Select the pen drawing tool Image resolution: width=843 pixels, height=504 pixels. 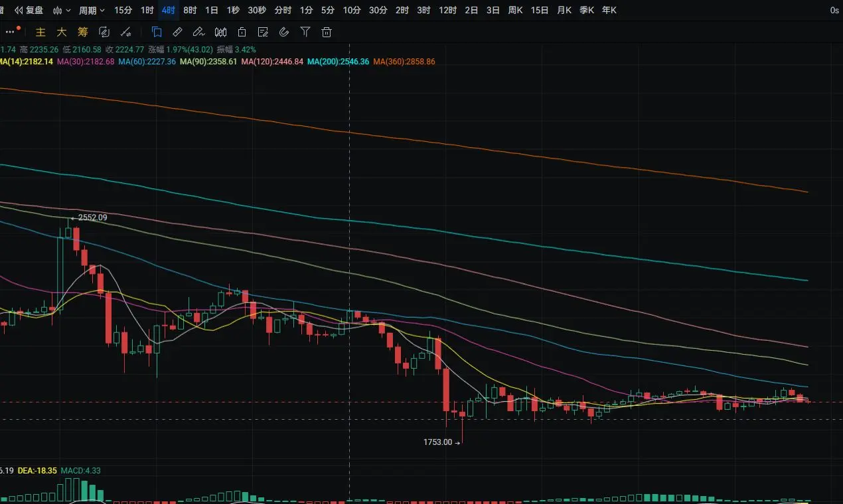click(x=198, y=32)
